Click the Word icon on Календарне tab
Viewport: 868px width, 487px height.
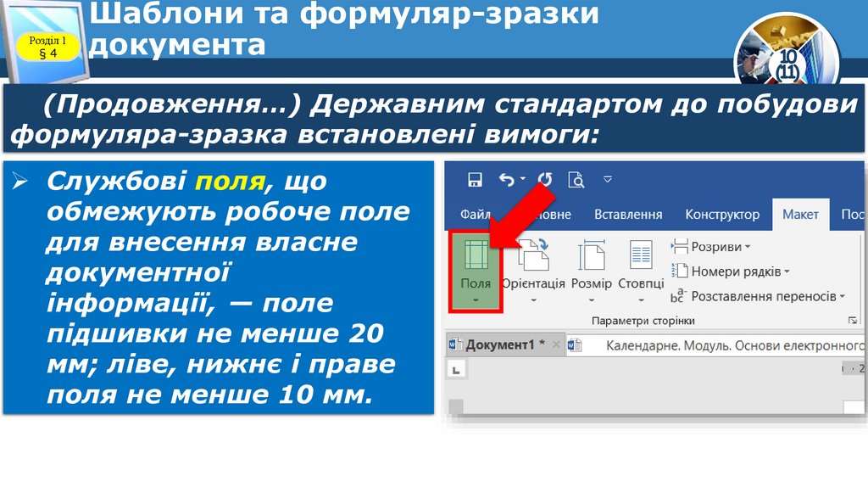click(575, 345)
